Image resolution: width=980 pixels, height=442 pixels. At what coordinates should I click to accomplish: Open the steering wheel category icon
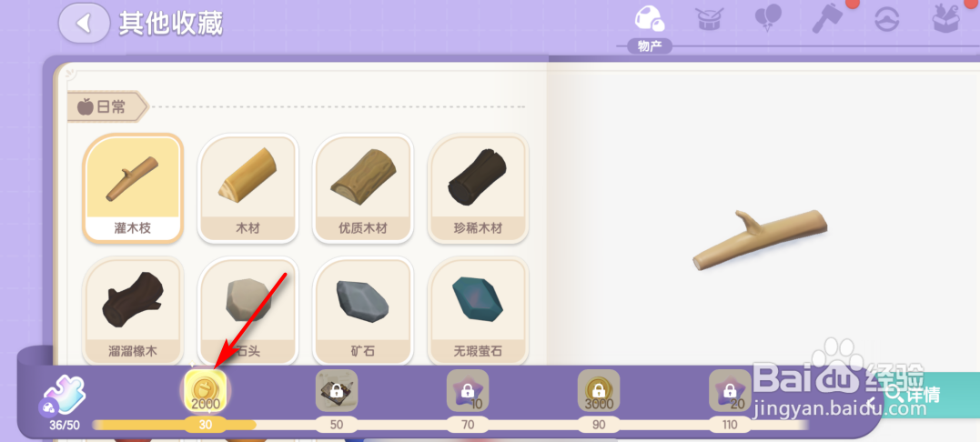click(x=887, y=20)
